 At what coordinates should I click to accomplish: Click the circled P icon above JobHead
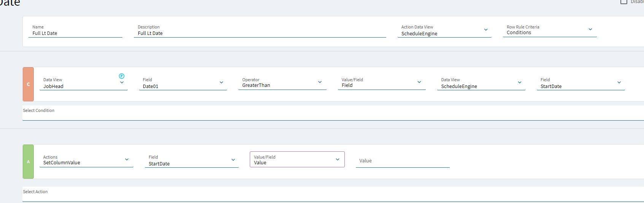122,76
